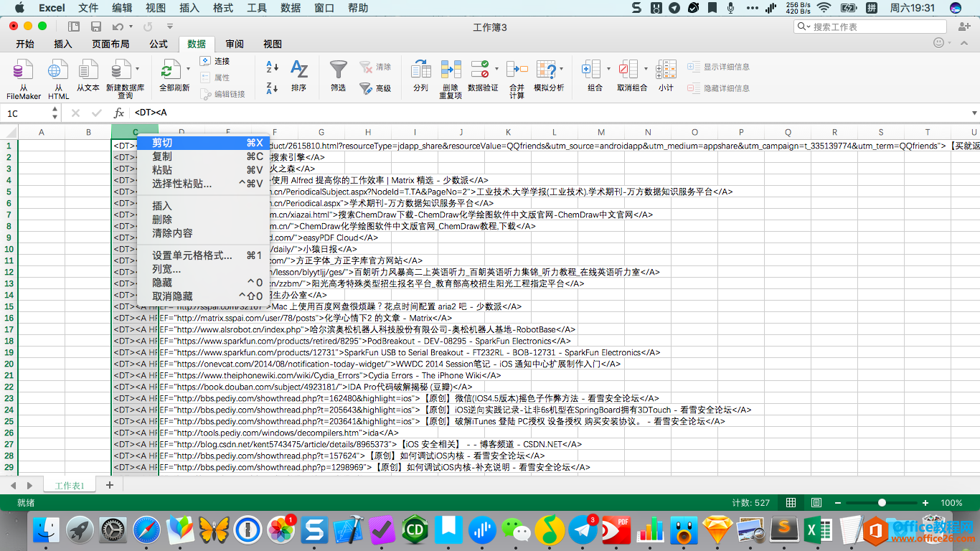
Task: Click the 全部刷新 refresh all icon
Action: [172, 72]
